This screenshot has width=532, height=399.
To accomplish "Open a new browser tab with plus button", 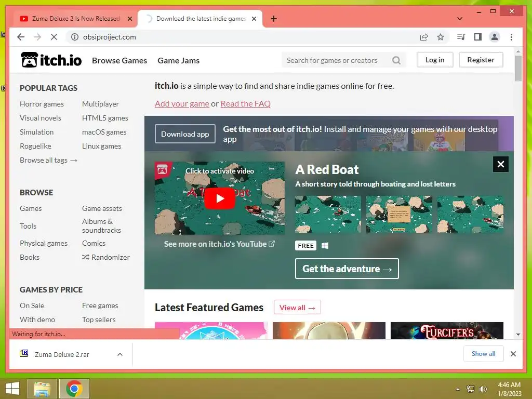I will click(x=274, y=19).
